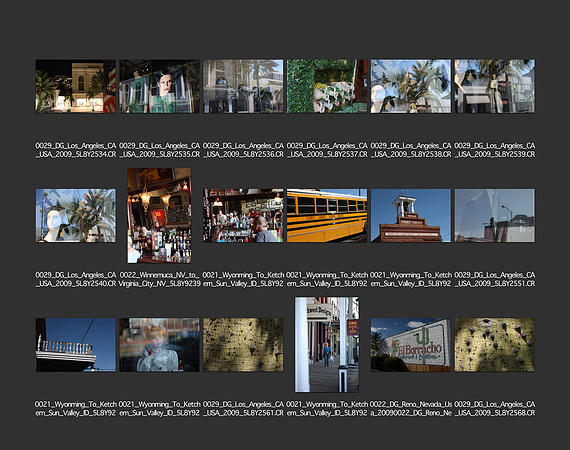Click filename ending 5L8Y2534.CR
This screenshot has width=570, height=450.
click(x=76, y=150)
